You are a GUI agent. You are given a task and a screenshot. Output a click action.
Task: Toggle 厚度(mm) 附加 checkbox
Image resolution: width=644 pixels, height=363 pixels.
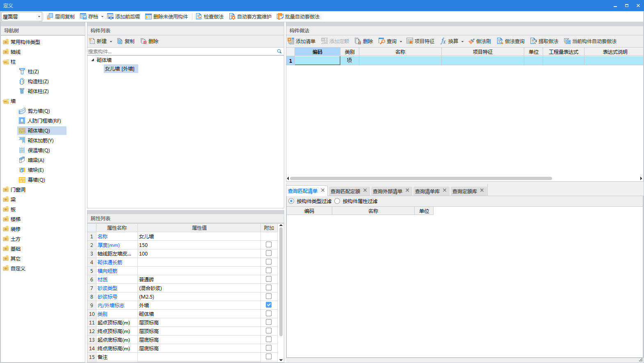[269, 244]
